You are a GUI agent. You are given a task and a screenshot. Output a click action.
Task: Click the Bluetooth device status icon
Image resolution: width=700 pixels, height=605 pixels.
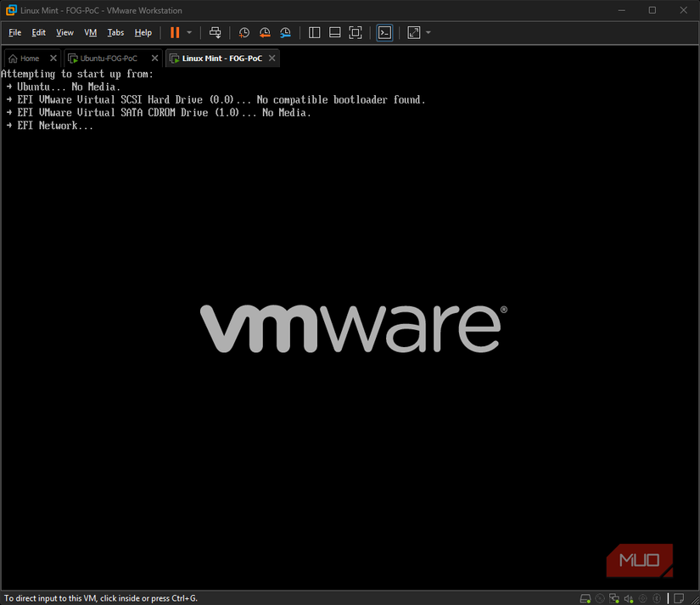click(657, 598)
